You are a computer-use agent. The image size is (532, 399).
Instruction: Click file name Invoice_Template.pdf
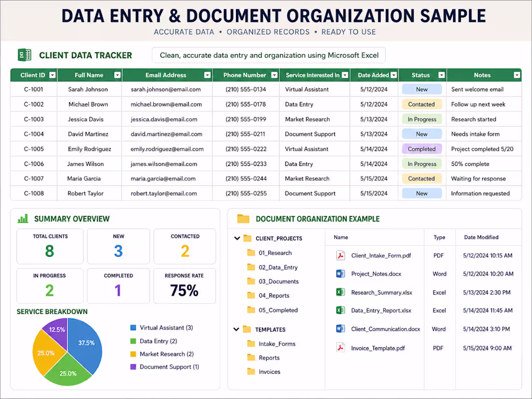pos(378,348)
